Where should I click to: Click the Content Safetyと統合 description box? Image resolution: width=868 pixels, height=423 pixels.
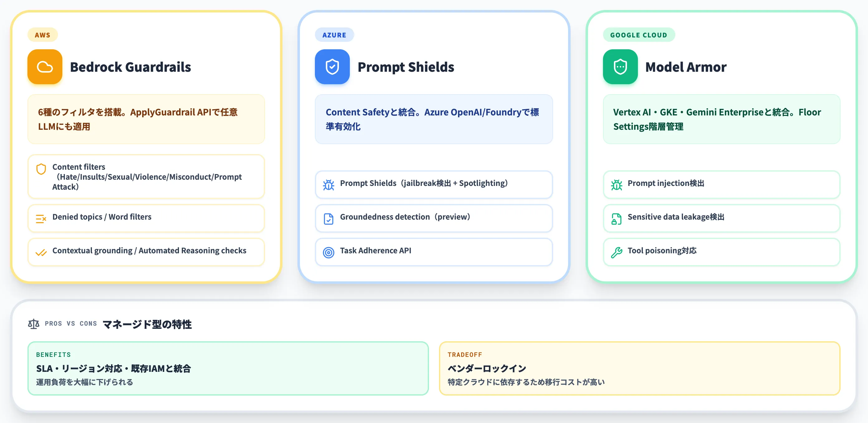(x=434, y=119)
